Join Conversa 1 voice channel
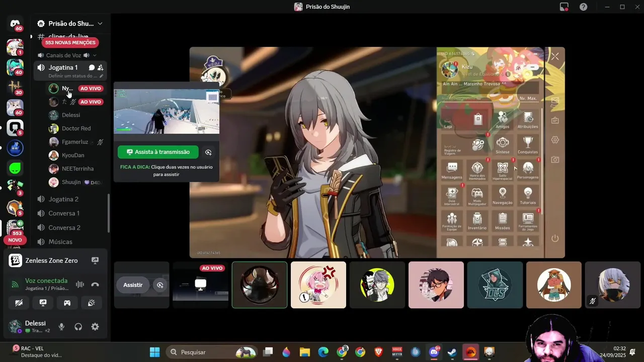The width and height of the screenshot is (644, 362). pos(70,213)
